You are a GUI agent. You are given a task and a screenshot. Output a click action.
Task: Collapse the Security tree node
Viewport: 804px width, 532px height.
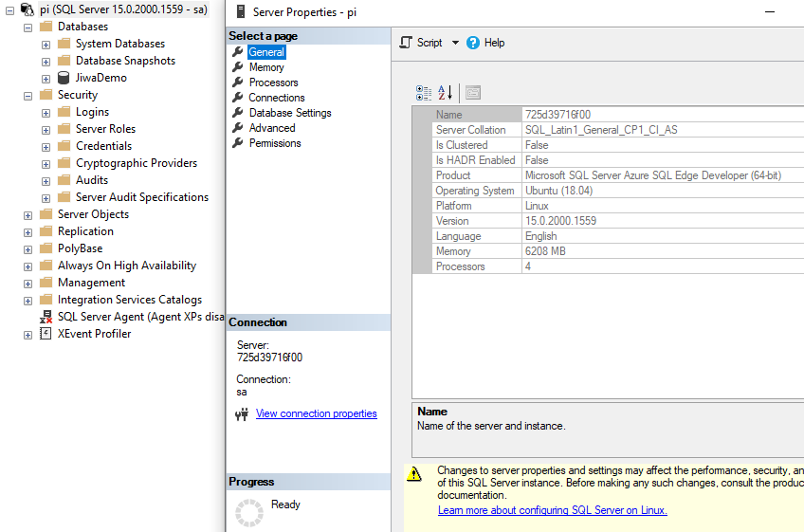point(27,95)
